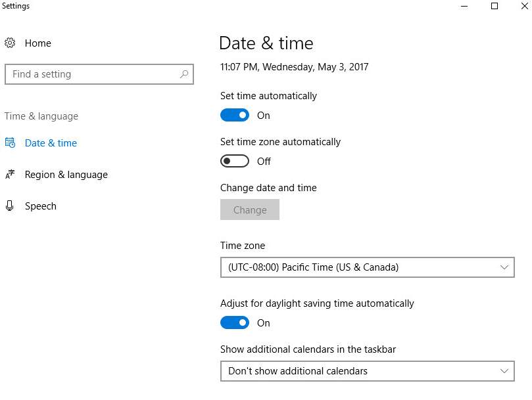Select Date & time in sidebar

(51, 143)
